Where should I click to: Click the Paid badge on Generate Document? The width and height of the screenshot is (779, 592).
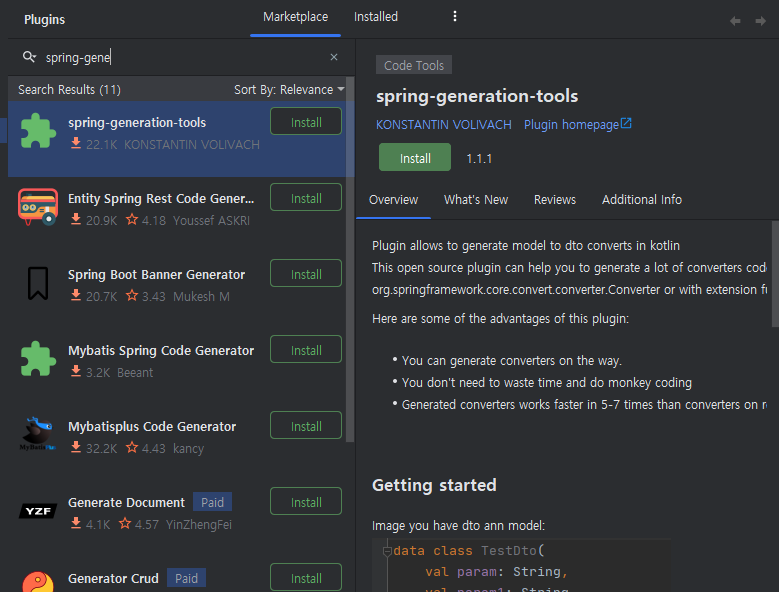pyautogui.click(x=212, y=502)
